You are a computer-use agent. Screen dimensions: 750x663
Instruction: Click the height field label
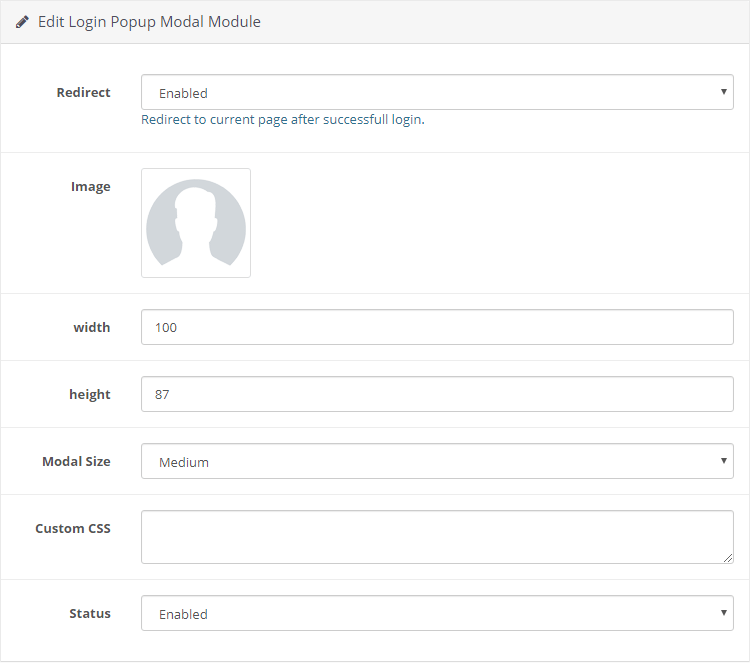90,395
